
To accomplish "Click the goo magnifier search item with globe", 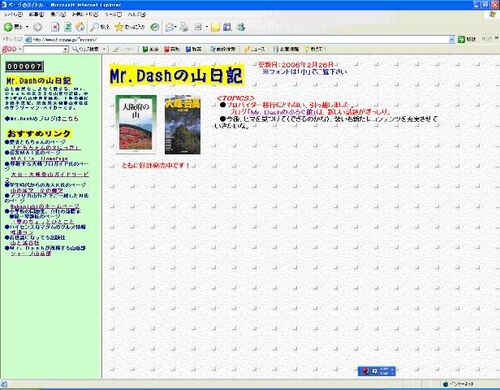I will pyautogui.click(x=223, y=49).
